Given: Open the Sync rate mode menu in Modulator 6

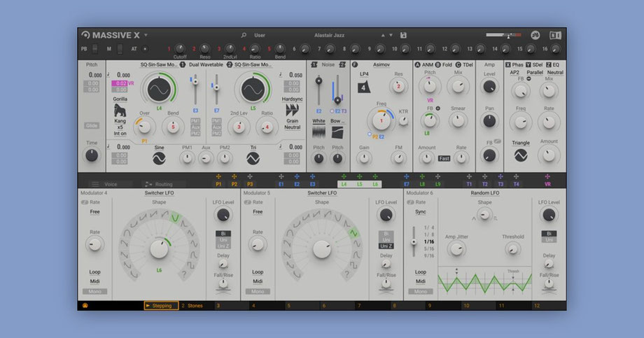Looking at the screenshot, I should [421, 212].
